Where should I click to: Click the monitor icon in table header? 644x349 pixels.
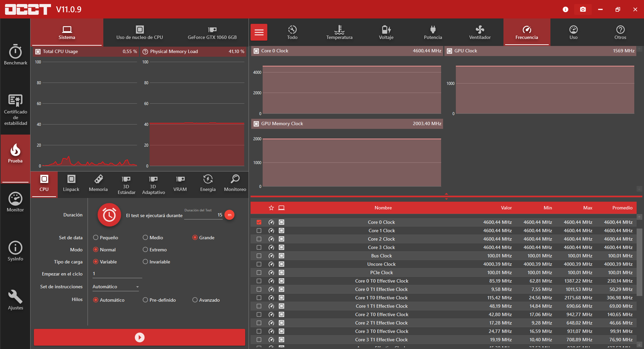tap(282, 208)
